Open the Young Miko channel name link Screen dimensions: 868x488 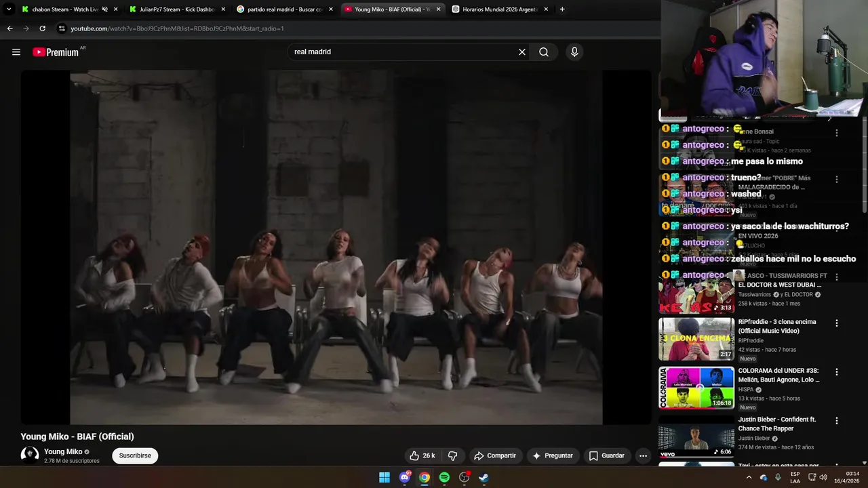63,452
